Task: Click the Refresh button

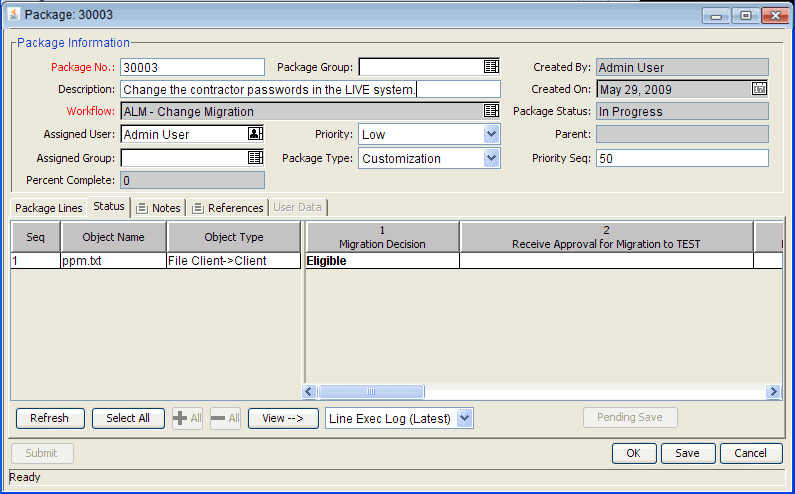Action: pos(50,418)
